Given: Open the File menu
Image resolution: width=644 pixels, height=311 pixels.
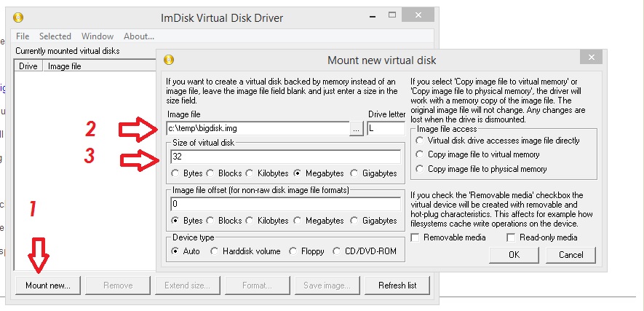Looking at the screenshot, I should [23, 36].
